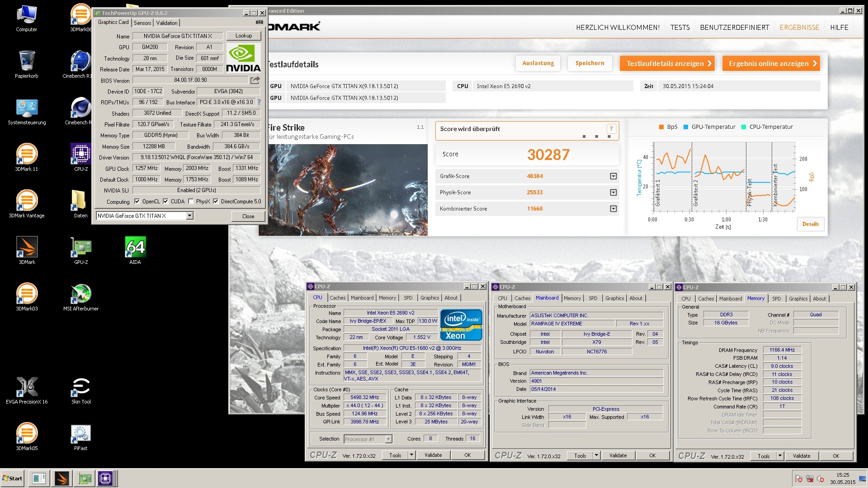Click the score help question mark icon
The width and height of the screenshot is (868, 488).
point(611,129)
